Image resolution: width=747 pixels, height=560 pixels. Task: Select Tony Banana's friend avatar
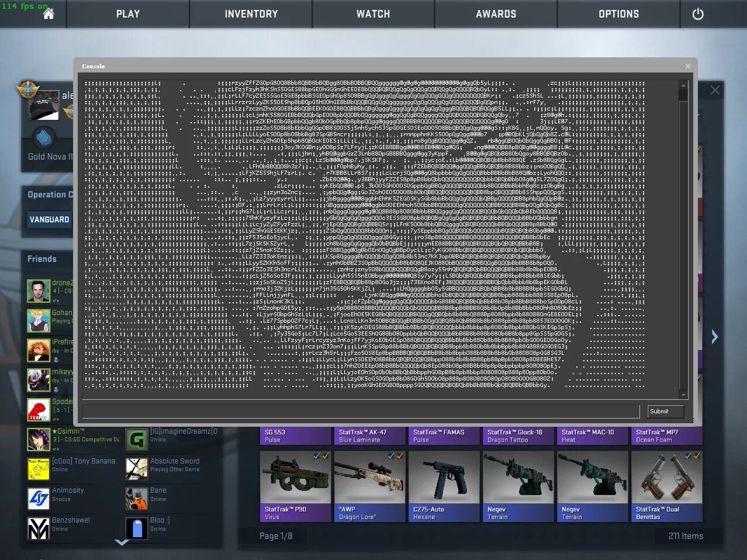[39, 469]
